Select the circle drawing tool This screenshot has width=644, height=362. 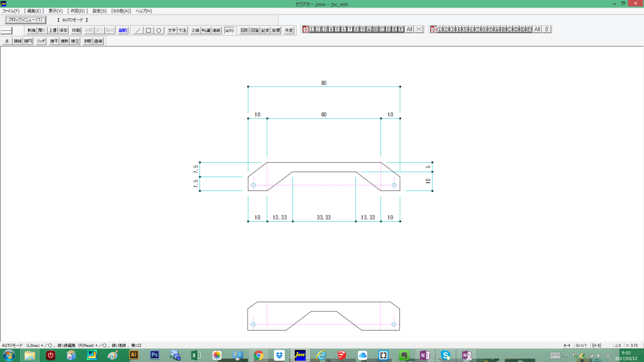click(159, 30)
